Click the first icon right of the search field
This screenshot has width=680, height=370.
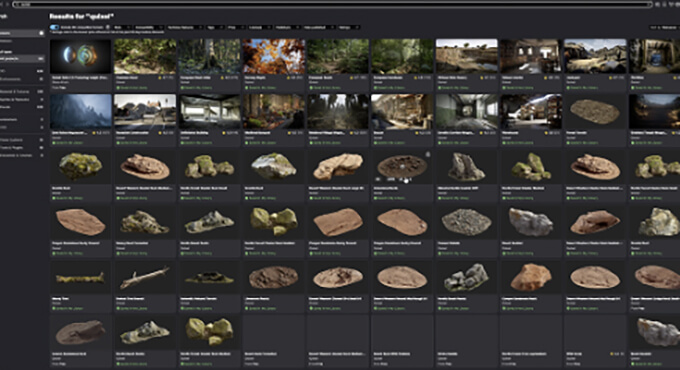(658, 4)
